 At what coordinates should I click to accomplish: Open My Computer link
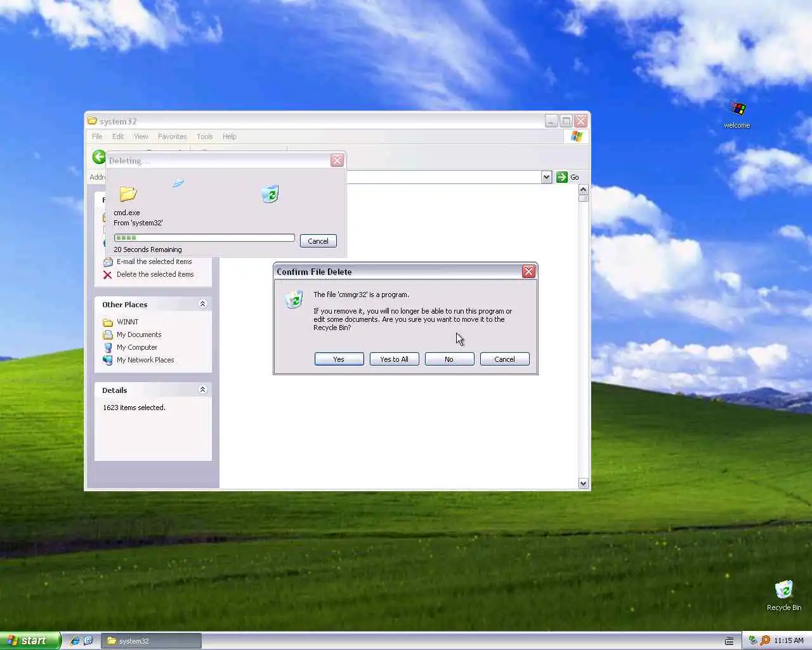137,347
